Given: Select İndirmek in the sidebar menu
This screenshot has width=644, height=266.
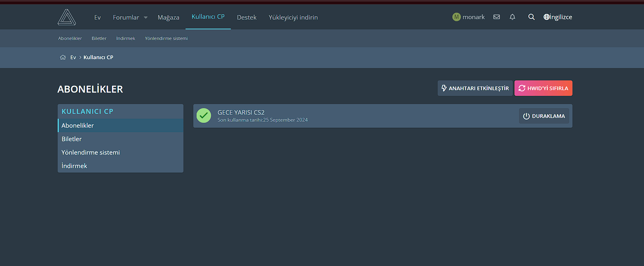Looking at the screenshot, I should (x=121, y=166).
